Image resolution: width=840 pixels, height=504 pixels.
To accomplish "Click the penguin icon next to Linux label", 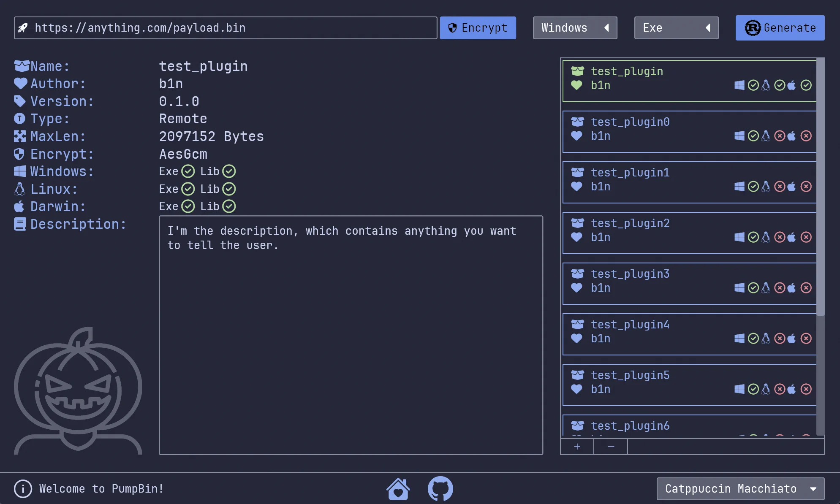I will pos(19,189).
